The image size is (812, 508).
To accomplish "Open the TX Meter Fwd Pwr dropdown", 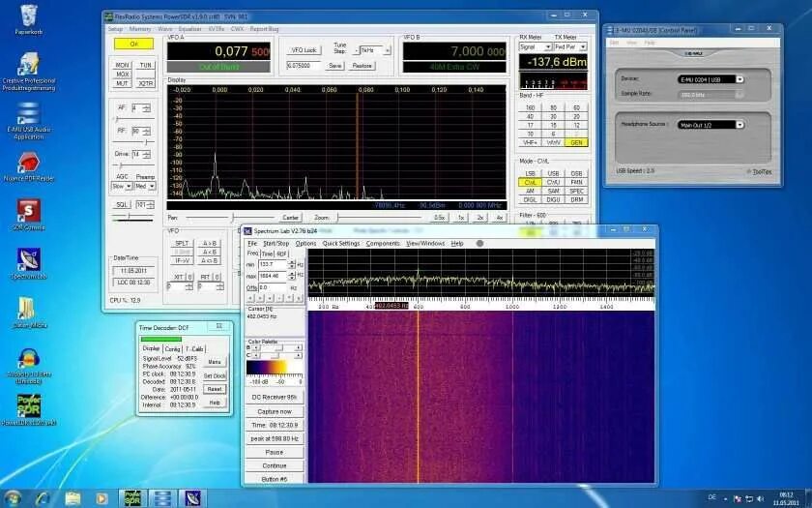I will coord(570,47).
